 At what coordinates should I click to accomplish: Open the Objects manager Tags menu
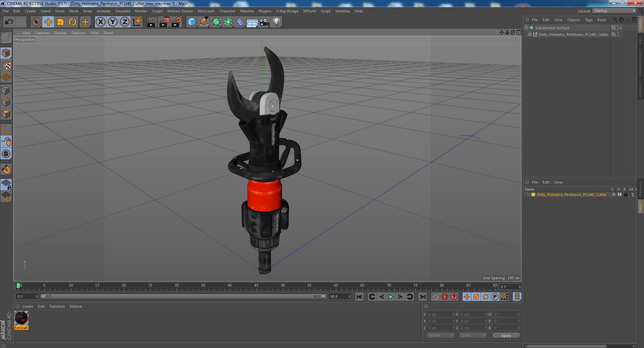[588, 20]
